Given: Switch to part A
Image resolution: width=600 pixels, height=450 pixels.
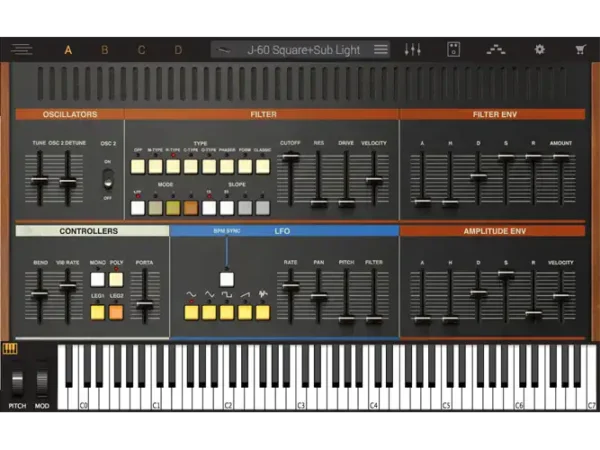Looking at the screenshot, I should [x=68, y=50].
